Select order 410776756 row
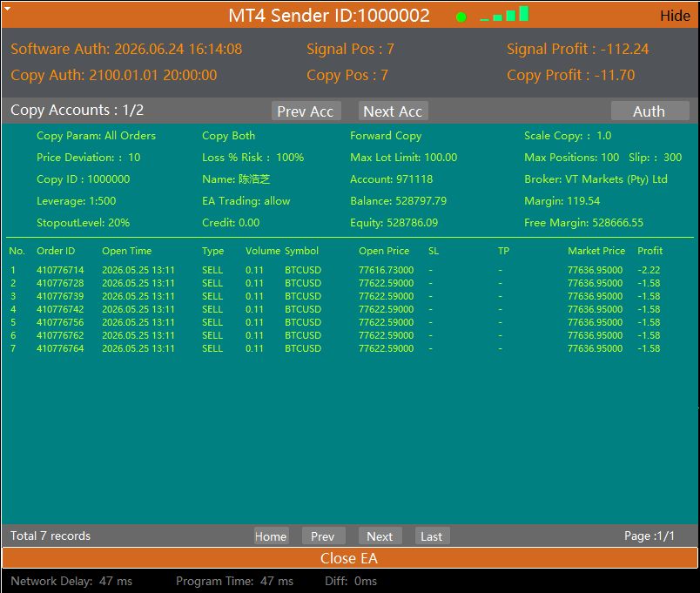The width and height of the screenshot is (700, 593). (335, 322)
